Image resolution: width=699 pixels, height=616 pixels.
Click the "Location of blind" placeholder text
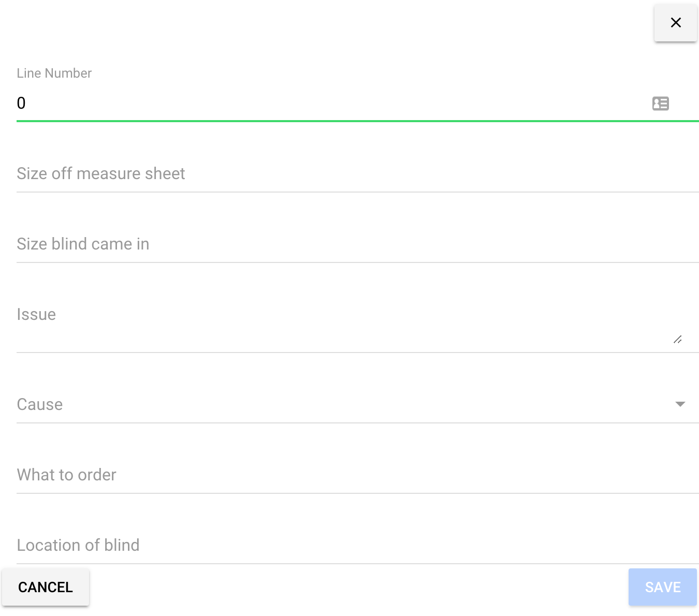click(78, 546)
